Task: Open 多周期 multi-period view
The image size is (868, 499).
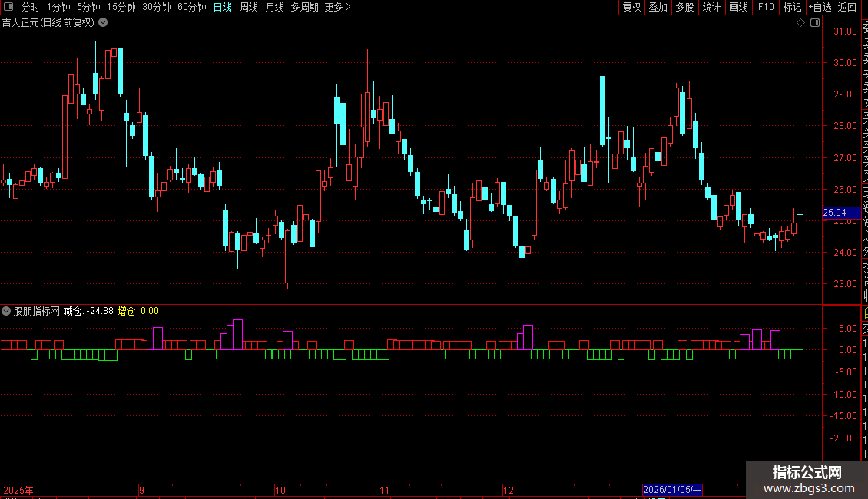Action: (304, 7)
